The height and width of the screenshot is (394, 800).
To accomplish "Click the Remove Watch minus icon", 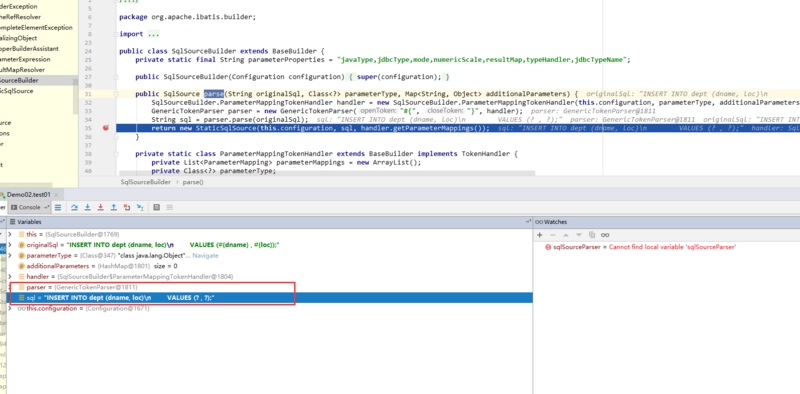I will pos(553,235).
